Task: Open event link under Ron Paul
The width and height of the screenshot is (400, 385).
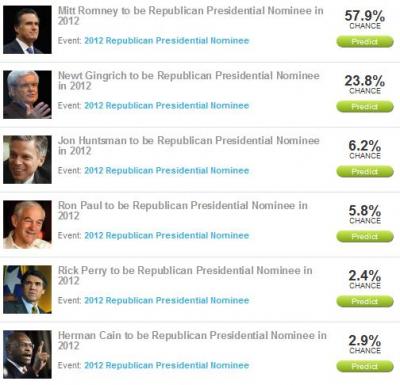Action: pyautogui.click(x=167, y=236)
